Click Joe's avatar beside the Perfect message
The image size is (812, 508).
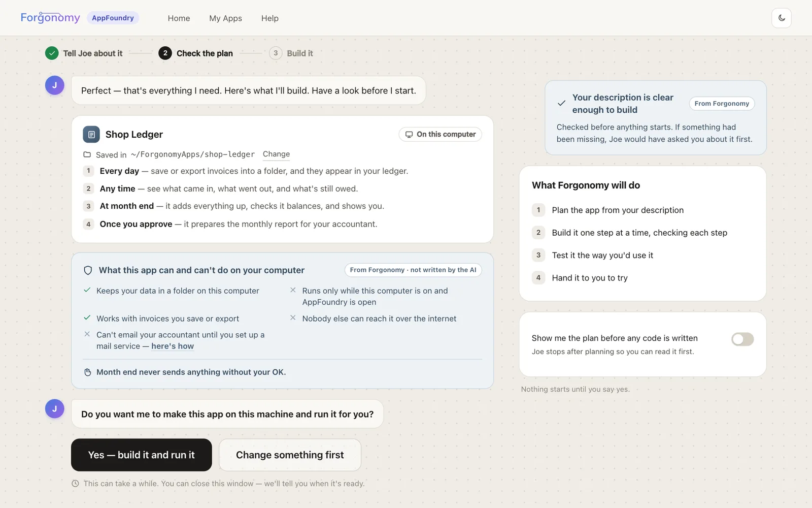[x=55, y=85]
